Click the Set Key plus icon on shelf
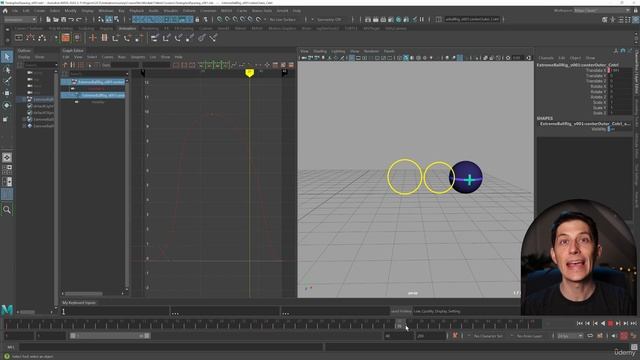The width and height of the screenshot is (640, 360). pyautogui.click(x=93, y=38)
